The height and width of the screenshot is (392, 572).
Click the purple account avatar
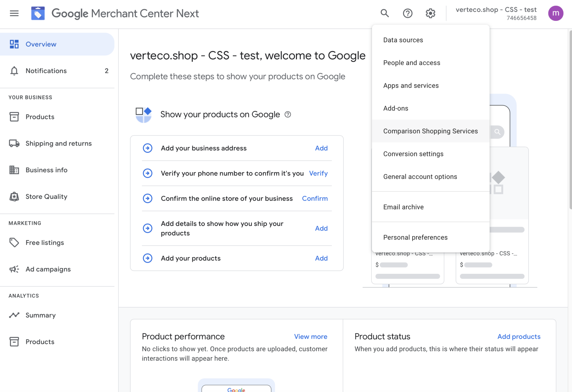click(556, 13)
